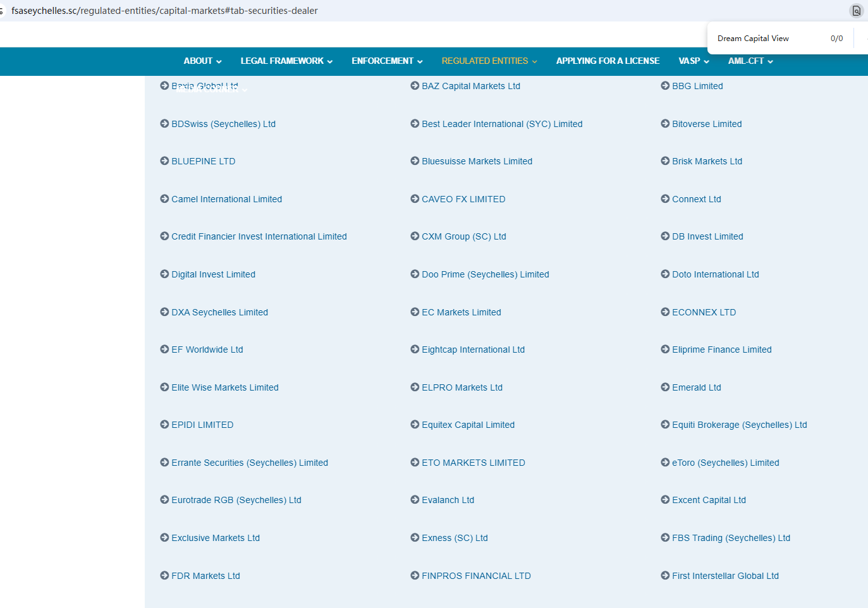
Task: Click the arrow icon next to Emerald Ltd
Action: (665, 387)
